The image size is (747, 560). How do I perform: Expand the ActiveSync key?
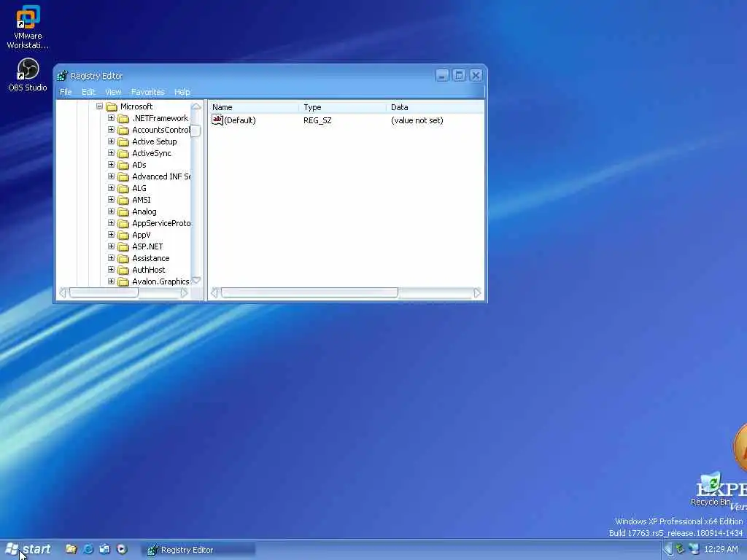111,153
